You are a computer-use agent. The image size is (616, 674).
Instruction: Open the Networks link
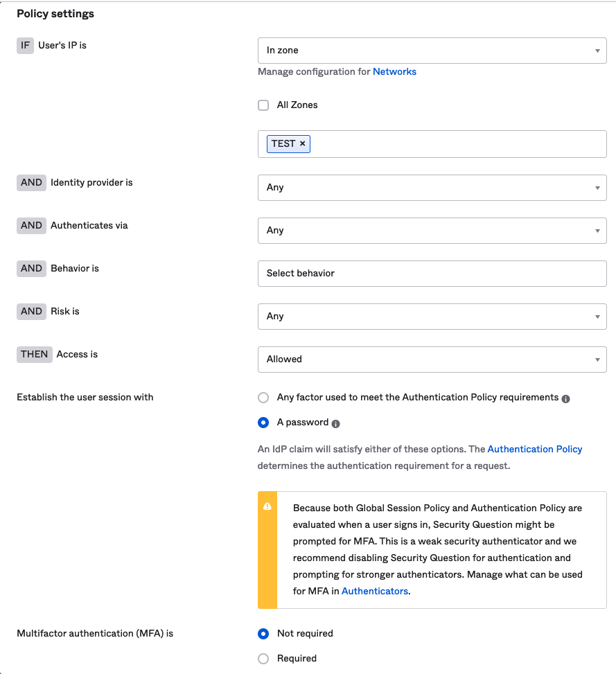click(394, 71)
